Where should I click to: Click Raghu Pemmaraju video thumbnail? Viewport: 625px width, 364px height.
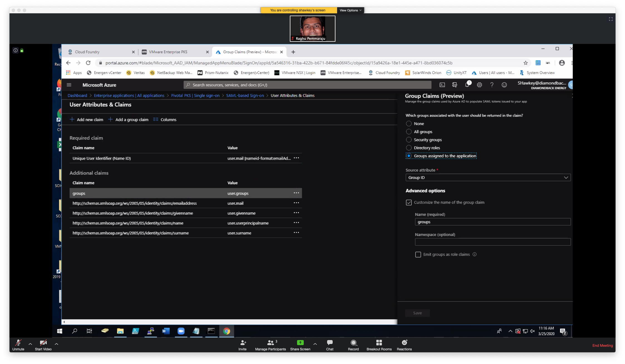[x=312, y=29]
